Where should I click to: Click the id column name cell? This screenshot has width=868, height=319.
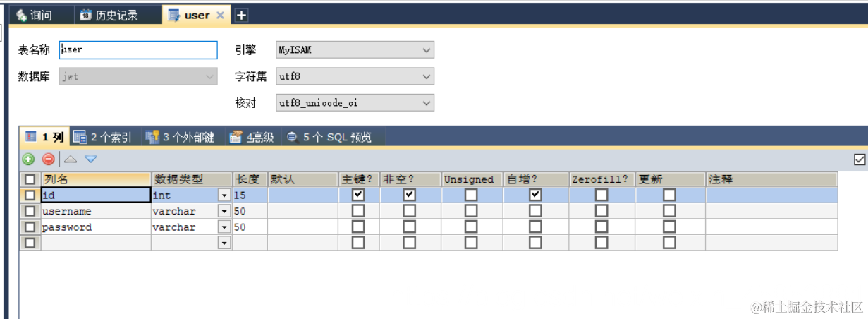96,195
